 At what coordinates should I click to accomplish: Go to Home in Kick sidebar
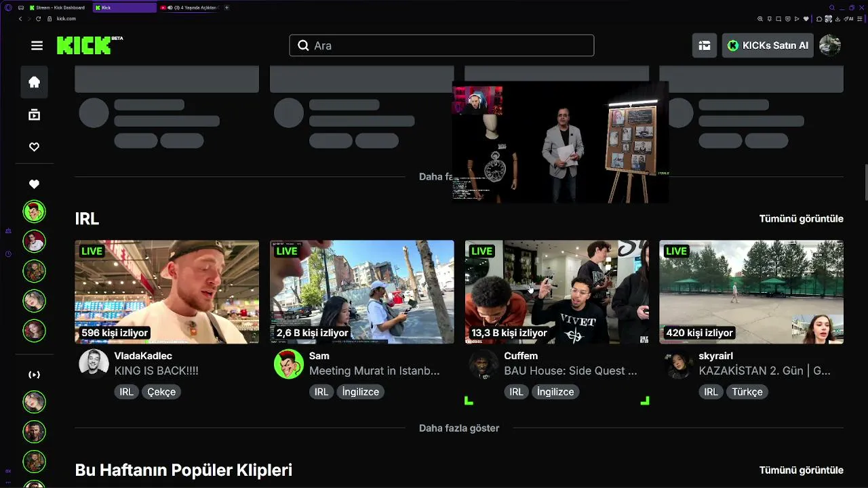34,83
